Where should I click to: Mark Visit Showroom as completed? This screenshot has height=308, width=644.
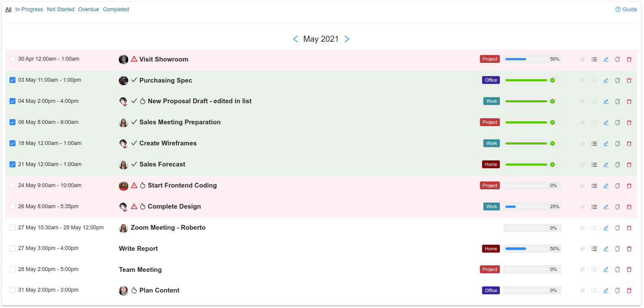(12, 59)
